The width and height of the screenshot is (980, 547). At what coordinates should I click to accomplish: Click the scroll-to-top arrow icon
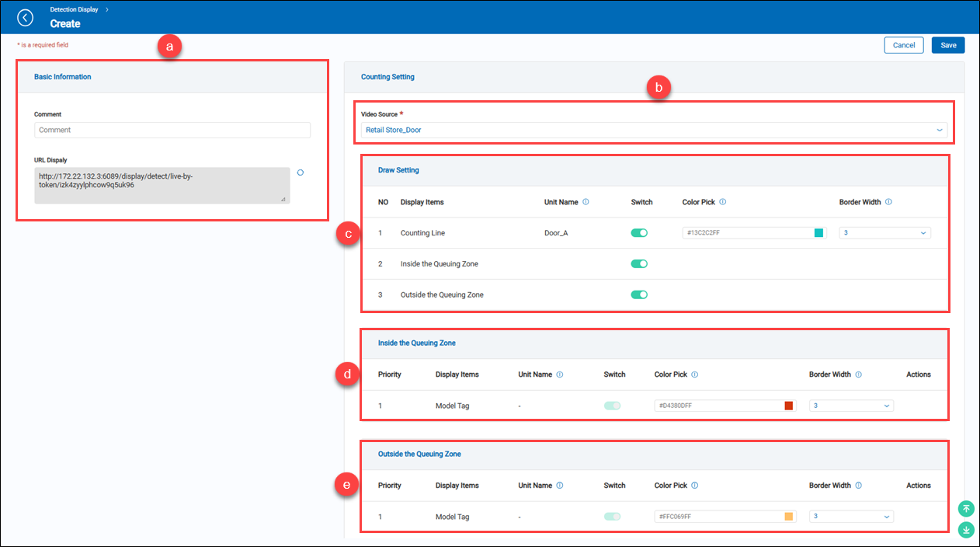pos(966,509)
